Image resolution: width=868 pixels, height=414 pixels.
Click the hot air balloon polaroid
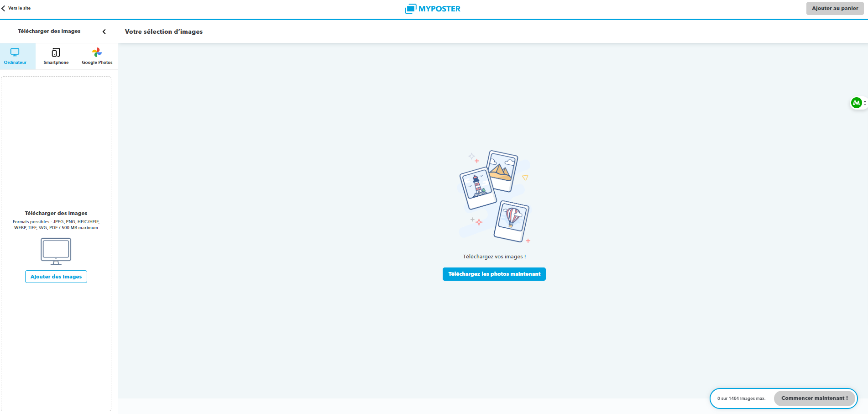tap(512, 220)
